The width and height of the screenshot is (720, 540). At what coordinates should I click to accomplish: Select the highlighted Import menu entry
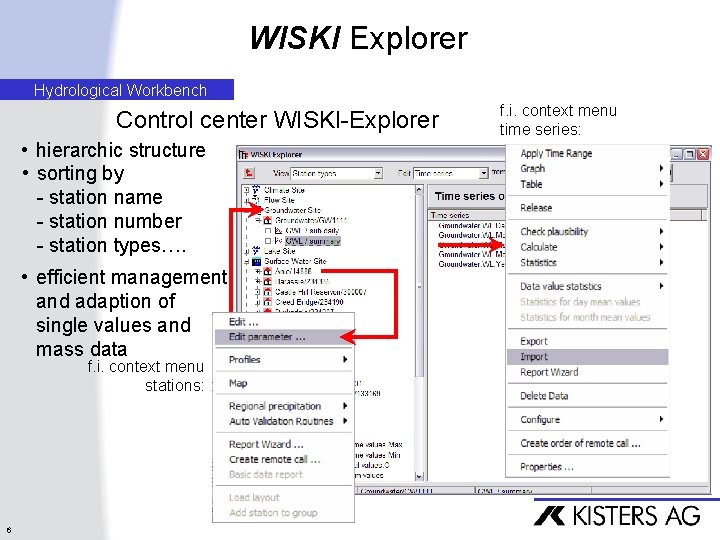click(x=587, y=357)
